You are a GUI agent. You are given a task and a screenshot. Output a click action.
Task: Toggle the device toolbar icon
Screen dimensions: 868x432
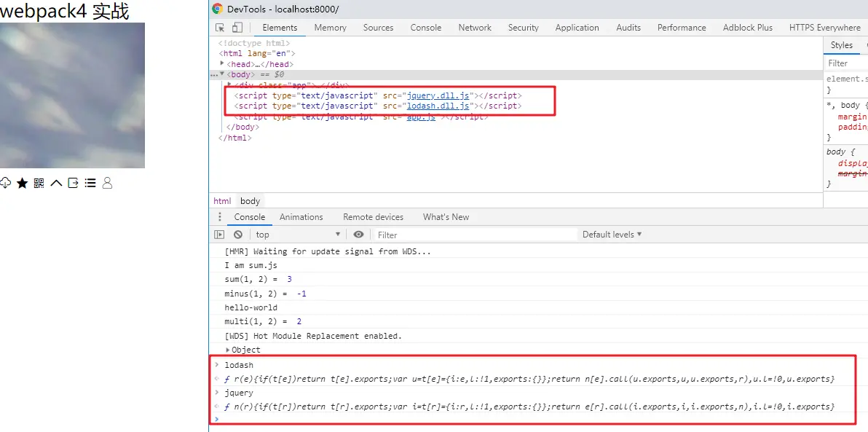237,28
